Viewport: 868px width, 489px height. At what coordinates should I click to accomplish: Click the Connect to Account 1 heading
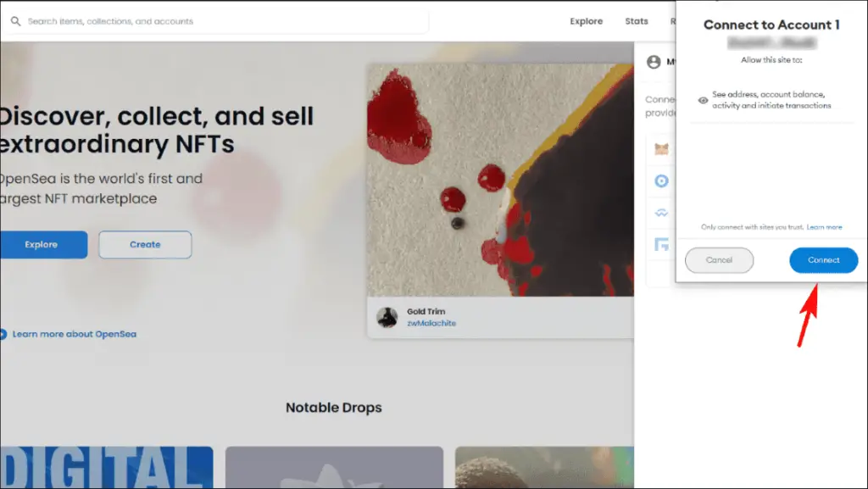771,25
